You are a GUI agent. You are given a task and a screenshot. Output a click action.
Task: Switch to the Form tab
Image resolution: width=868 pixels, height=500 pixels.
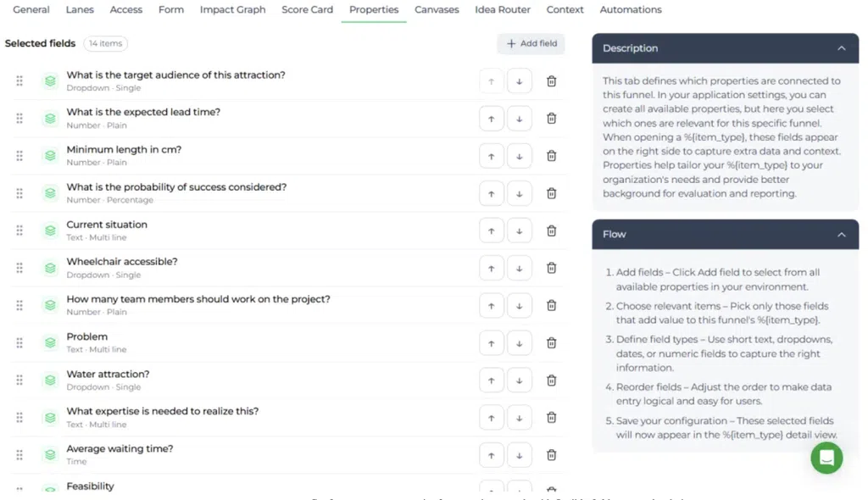point(171,9)
